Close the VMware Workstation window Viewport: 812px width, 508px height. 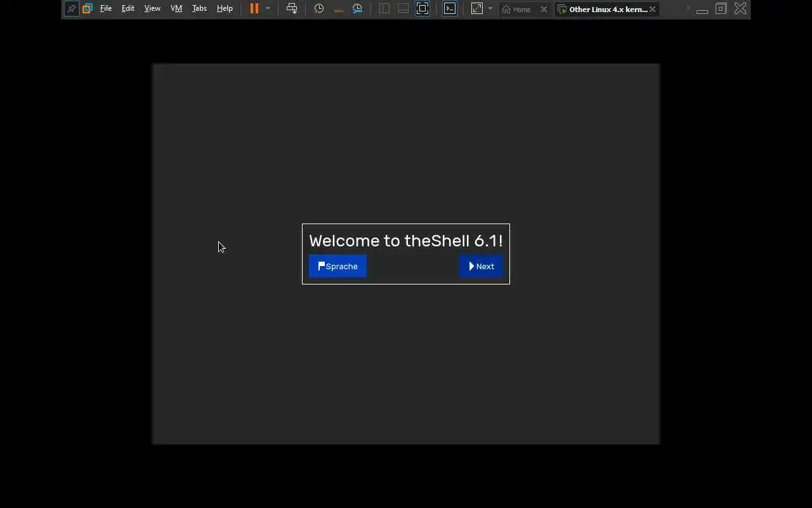click(740, 9)
